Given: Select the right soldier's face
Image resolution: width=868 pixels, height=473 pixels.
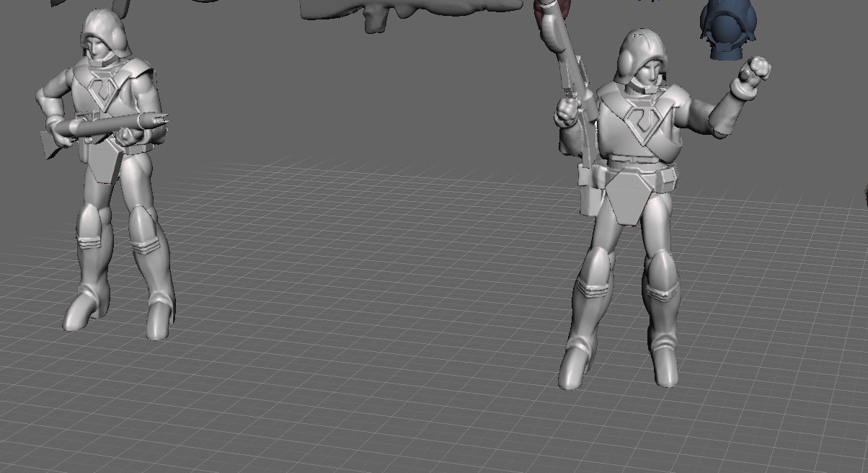Looking at the screenshot, I should click(650, 71).
